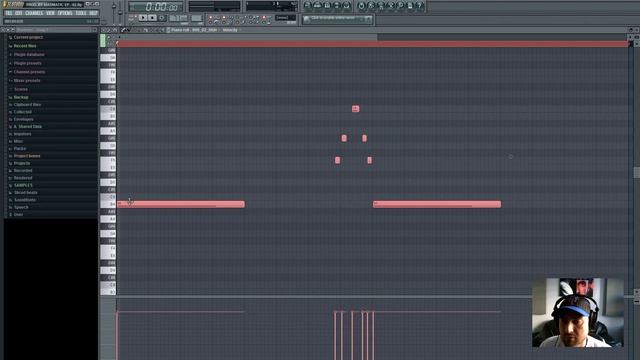Click the project info document shortcut icon
The width and height of the screenshot is (640, 360).
[x=410, y=5]
